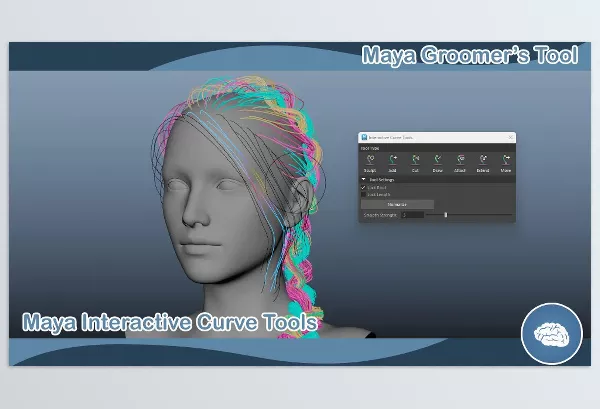Viewport: 600px width, 409px height.
Task: Click the Smooth Strength value field
Action: point(412,215)
